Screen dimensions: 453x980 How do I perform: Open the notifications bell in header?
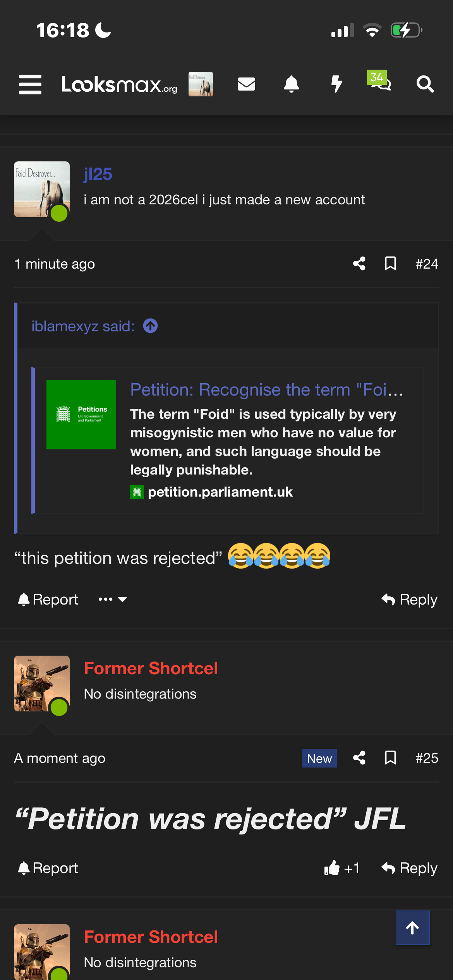coord(291,84)
